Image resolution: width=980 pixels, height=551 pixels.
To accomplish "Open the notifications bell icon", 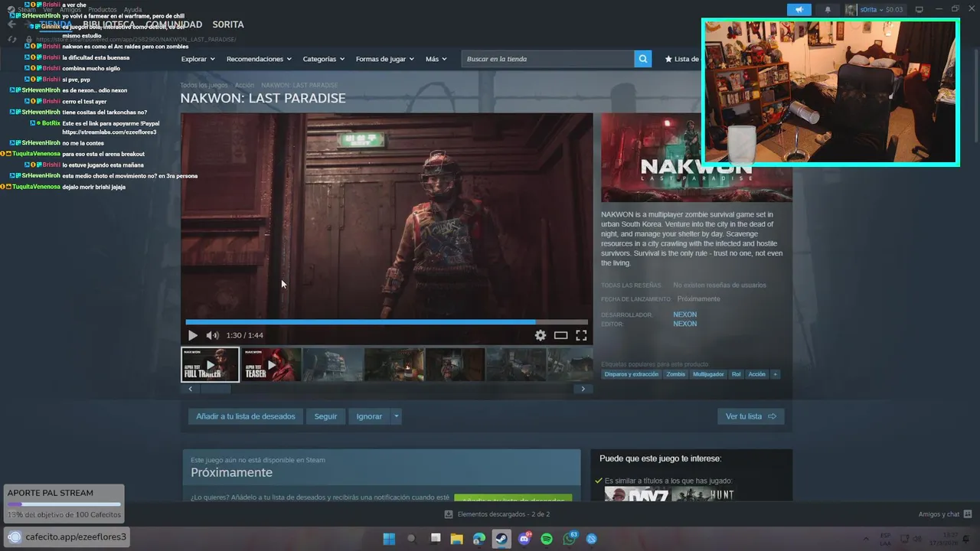I will point(828,9).
